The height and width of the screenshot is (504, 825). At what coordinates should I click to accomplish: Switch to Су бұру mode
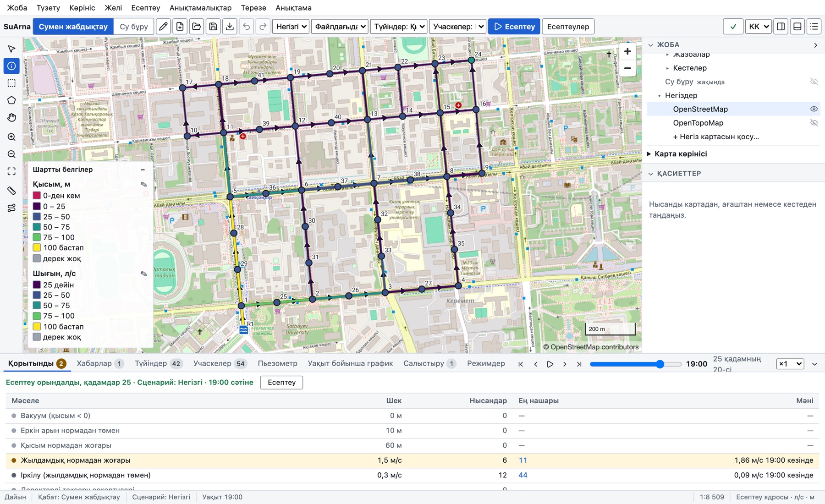click(x=134, y=27)
